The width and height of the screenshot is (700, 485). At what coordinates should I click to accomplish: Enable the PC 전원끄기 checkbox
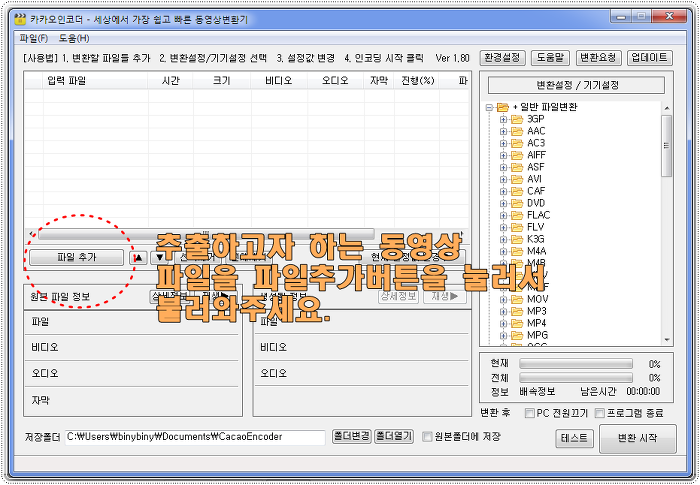529,414
